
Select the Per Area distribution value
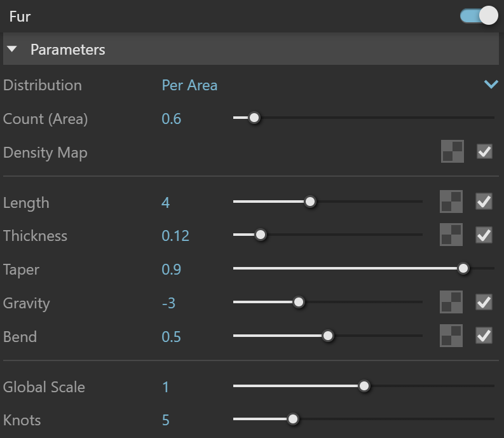coord(189,85)
